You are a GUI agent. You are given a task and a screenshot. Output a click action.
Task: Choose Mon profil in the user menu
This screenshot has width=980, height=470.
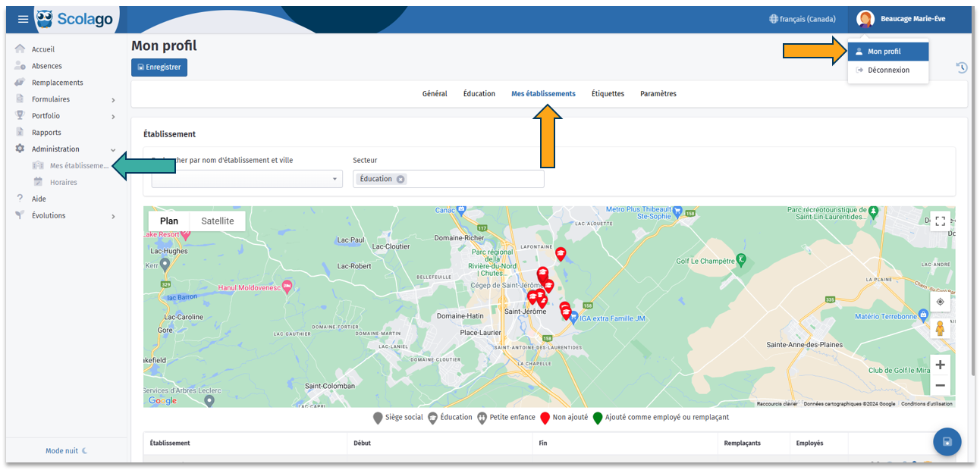pyautogui.click(x=888, y=52)
